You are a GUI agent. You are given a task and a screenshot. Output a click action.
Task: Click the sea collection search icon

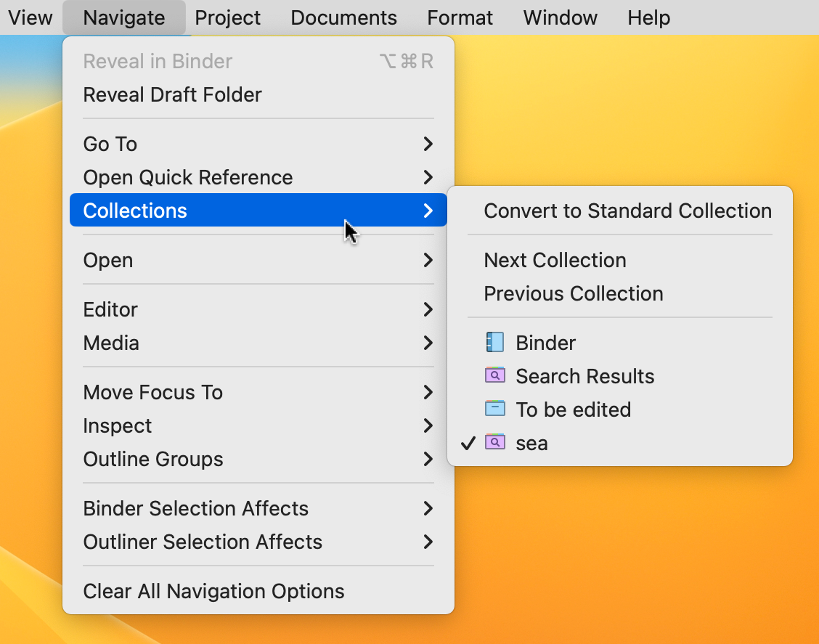point(494,443)
